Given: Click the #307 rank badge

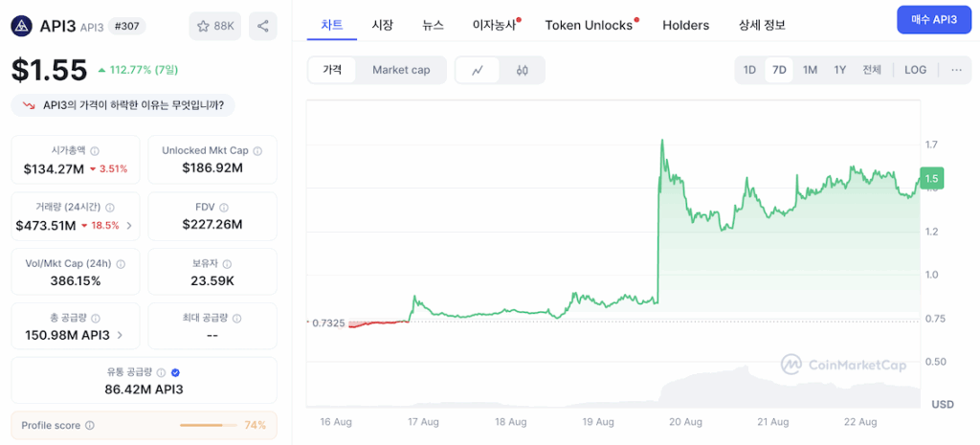Looking at the screenshot, I should (127, 26).
